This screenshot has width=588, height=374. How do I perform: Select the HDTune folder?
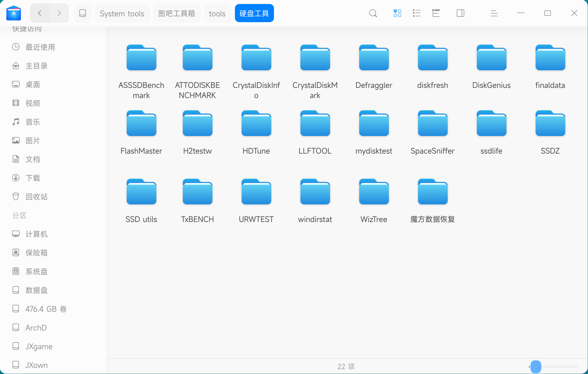click(x=256, y=133)
